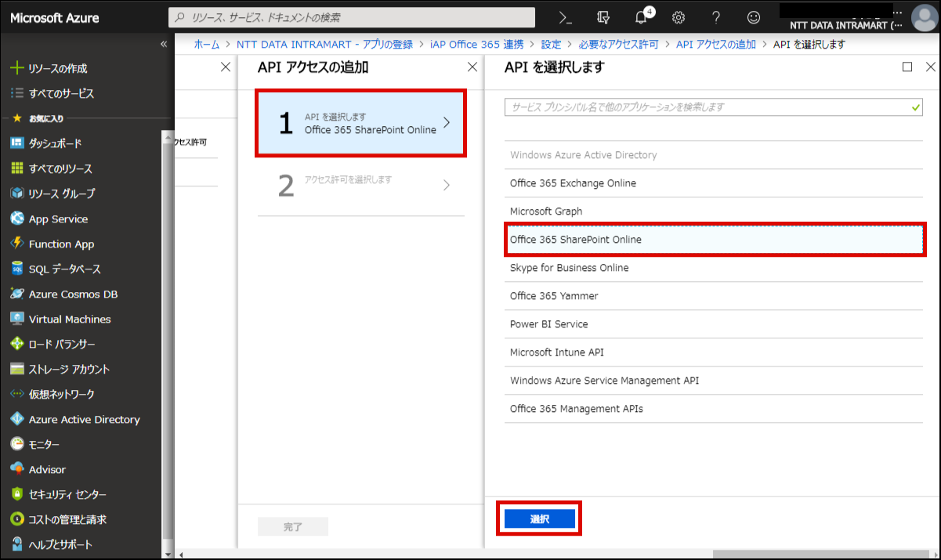This screenshot has height=560, width=941.
Task: Close the API を選択します blade
Action: pyautogui.click(x=931, y=67)
